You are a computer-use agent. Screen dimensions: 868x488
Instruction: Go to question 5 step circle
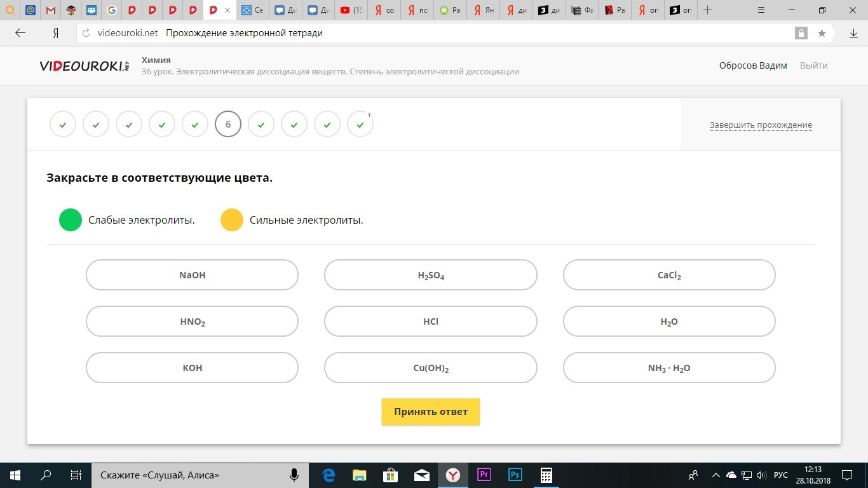pyautogui.click(x=195, y=125)
